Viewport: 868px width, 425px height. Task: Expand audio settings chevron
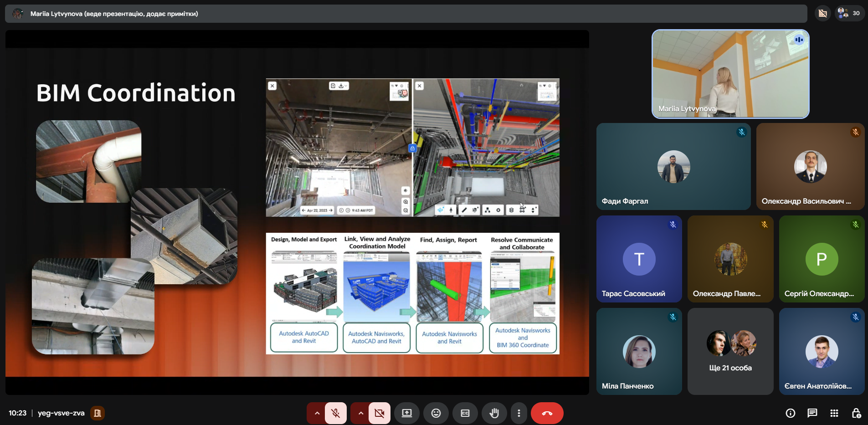317,413
